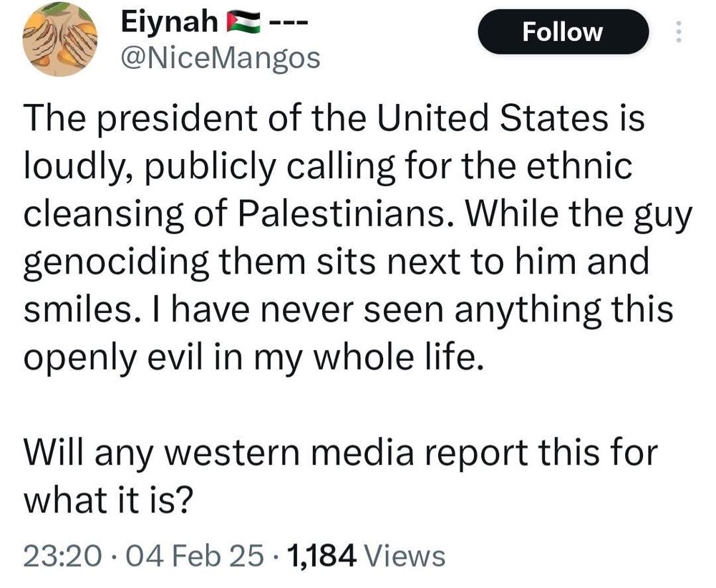
Task: Click the line starting "smiles. I have never"
Action: 349,310
